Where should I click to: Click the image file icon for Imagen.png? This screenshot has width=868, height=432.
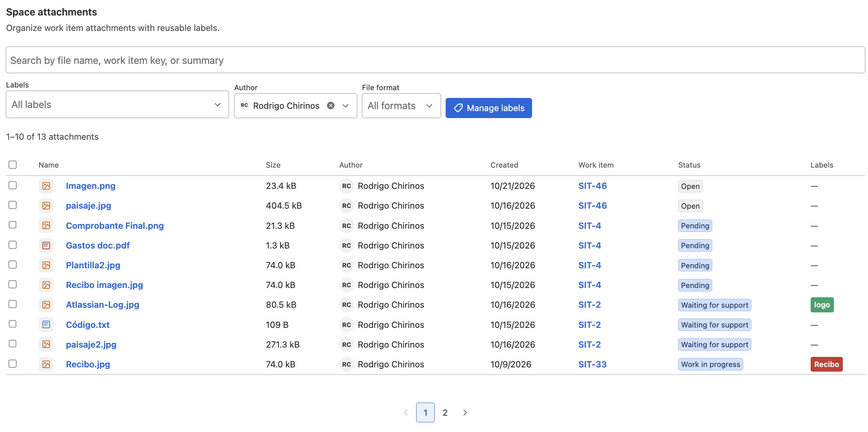coord(46,186)
